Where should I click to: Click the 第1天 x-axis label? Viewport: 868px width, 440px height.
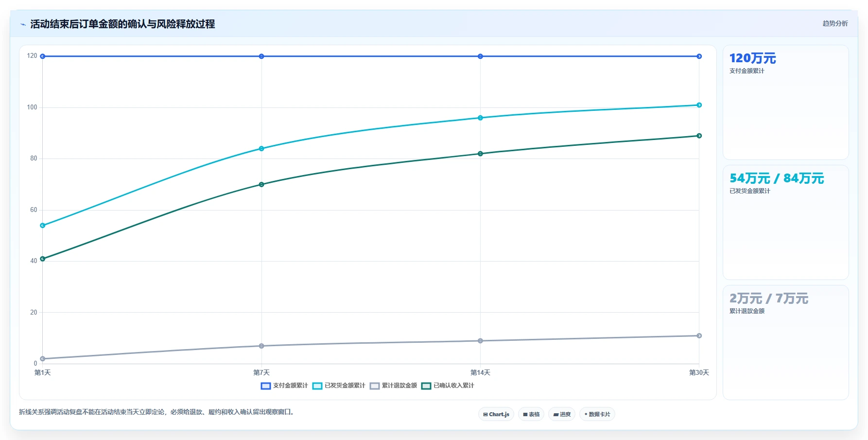(x=43, y=373)
